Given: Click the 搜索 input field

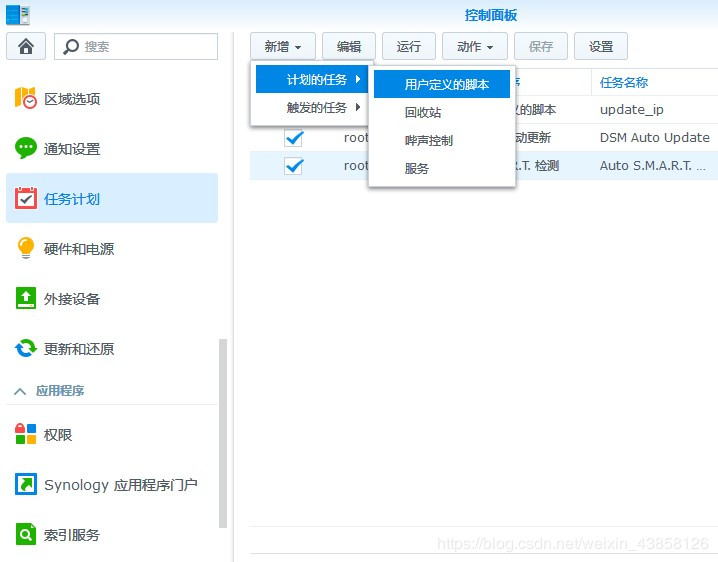Looking at the screenshot, I should (136, 46).
